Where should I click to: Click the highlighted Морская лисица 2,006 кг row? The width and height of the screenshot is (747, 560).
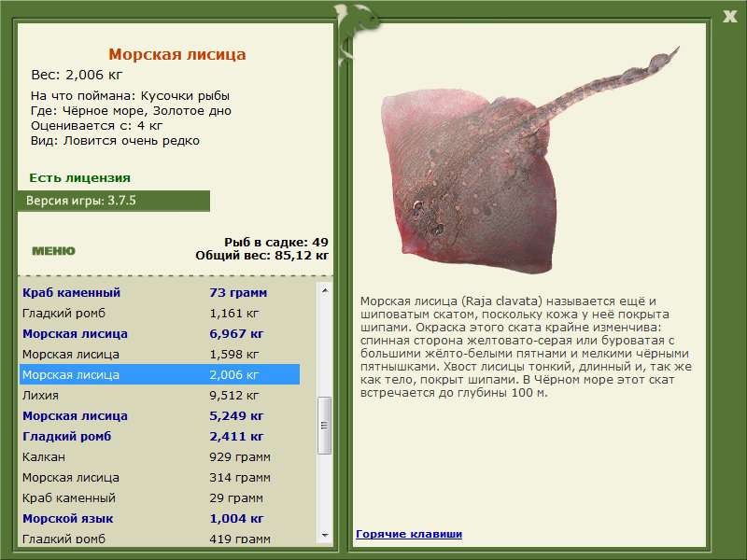point(160,374)
